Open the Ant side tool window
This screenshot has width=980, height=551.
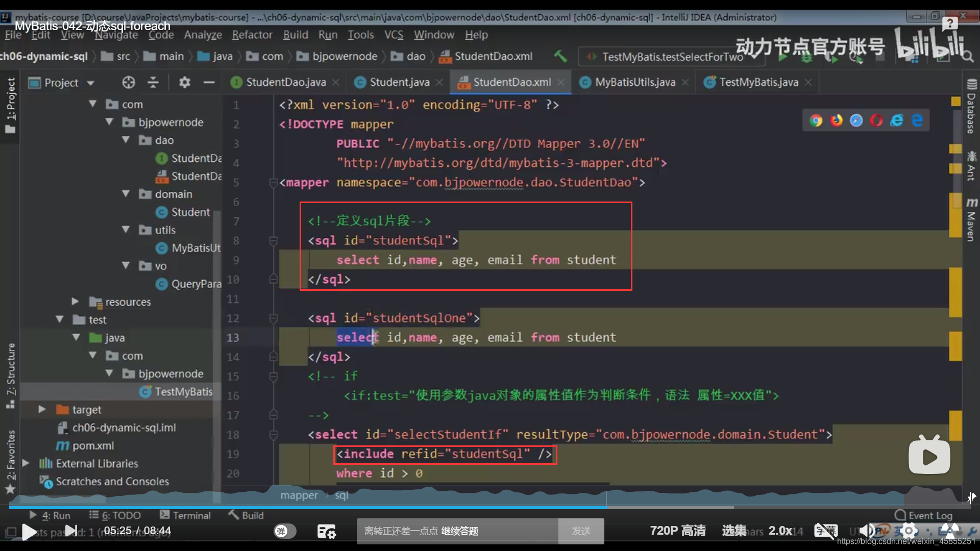pos(971,166)
